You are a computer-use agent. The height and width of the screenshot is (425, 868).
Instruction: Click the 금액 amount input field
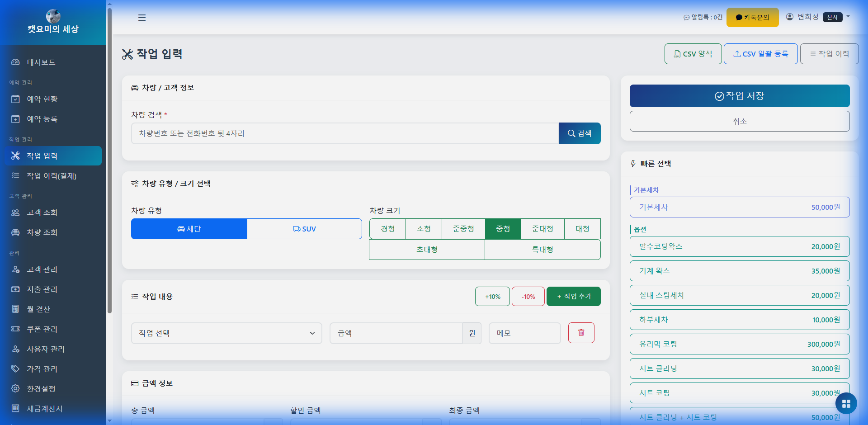click(396, 333)
